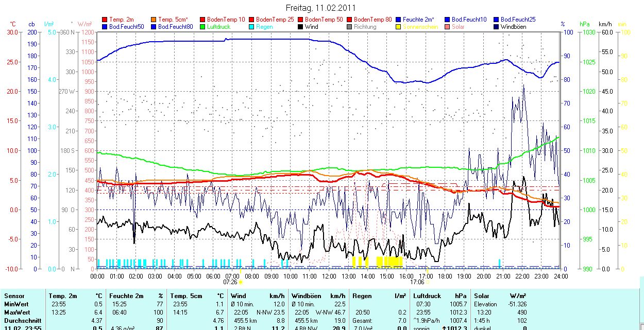Image resolution: width=644 pixels, height=330 pixels.
Task: Click the orange Temp. 5cm legend square
Action: (154, 20)
